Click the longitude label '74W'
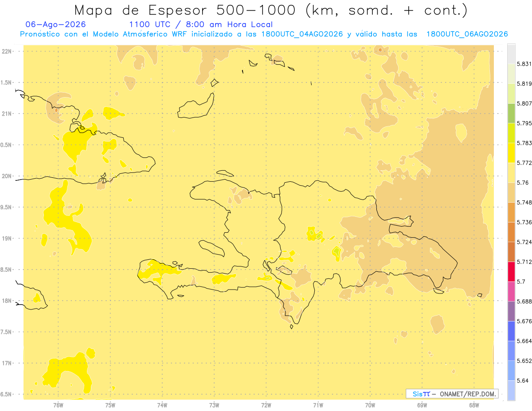This screenshot has height=411, width=532. [162, 405]
